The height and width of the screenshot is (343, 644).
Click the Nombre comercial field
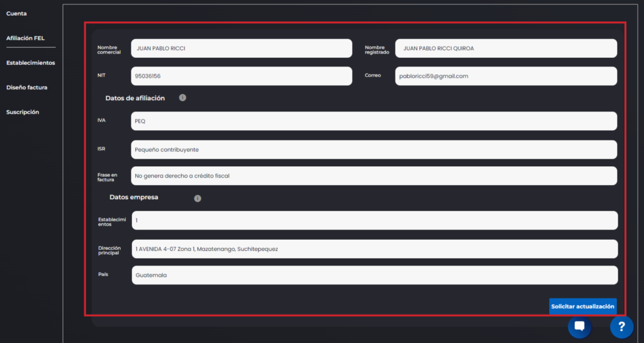tap(241, 48)
